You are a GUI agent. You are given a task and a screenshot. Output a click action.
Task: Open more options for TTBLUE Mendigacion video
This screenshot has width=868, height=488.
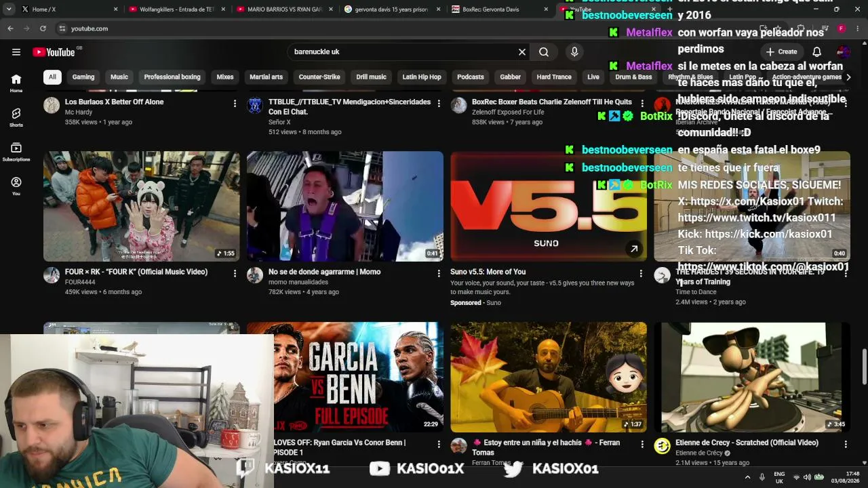click(439, 104)
